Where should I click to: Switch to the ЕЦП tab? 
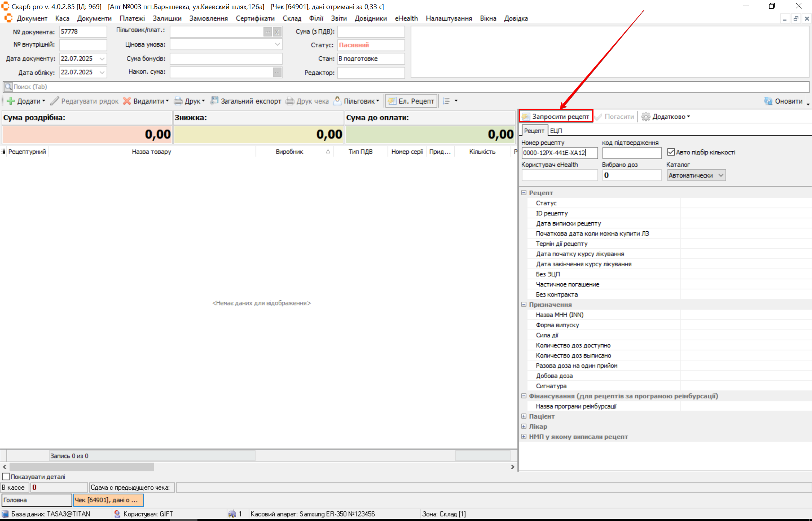click(x=556, y=131)
